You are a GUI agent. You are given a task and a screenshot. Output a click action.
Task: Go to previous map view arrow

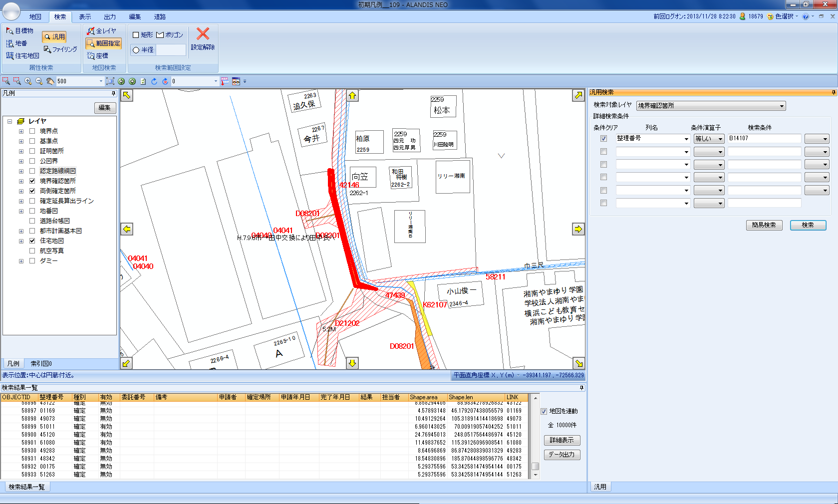[x=121, y=81]
